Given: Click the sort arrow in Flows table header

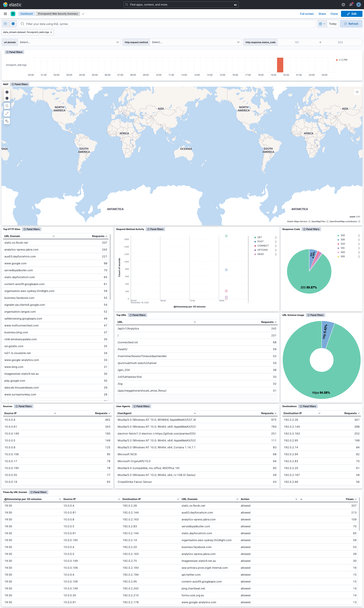Looking at the screenshot, I should click(301, 499).
